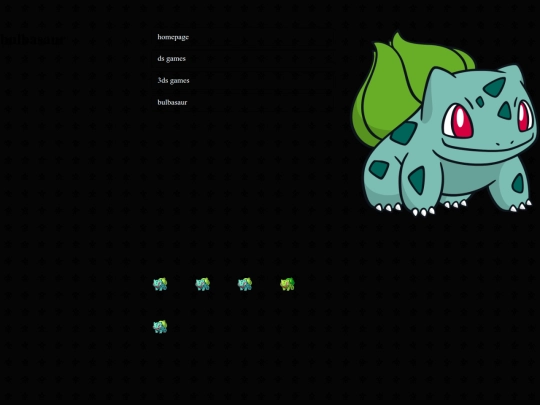Click the teal sprite next to the shiny one
Image resolution: width=540 pixels, height=405 pixels.
(x=245, y=284)
